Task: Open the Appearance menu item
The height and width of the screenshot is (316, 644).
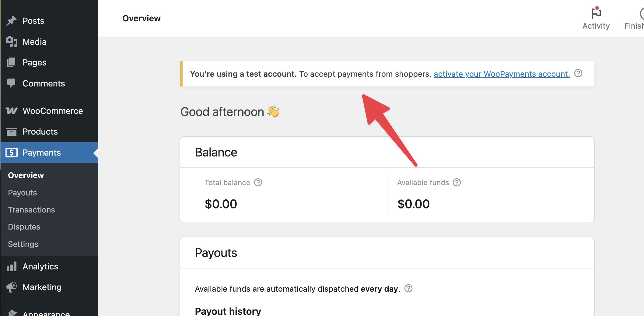Action: (46, 313)
